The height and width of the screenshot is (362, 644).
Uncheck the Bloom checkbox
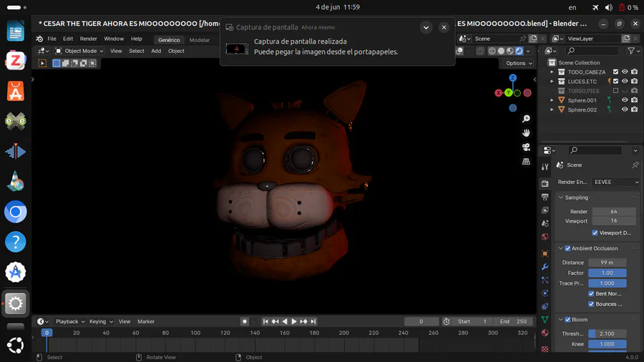(567, 320)
